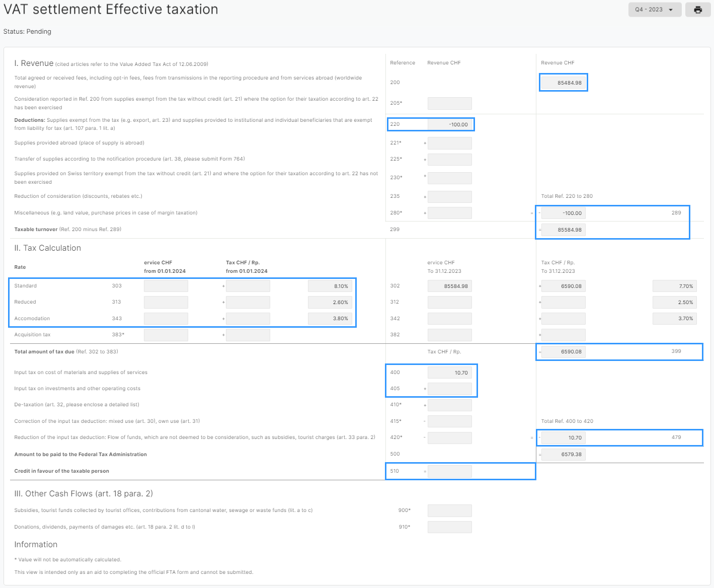Click the Ref. 280 miscellaneous input field

point(449,213)
